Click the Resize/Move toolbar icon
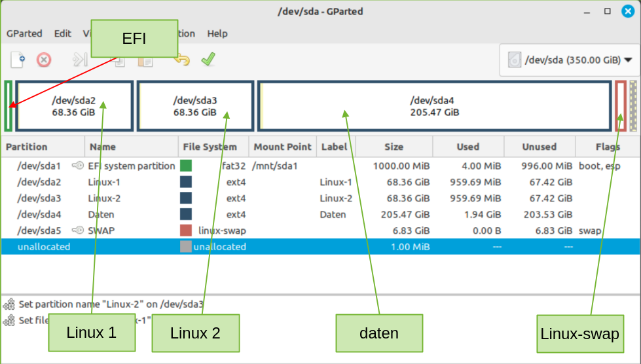The height and width of the screenshot is (364, 641). [x=80, y=60]
